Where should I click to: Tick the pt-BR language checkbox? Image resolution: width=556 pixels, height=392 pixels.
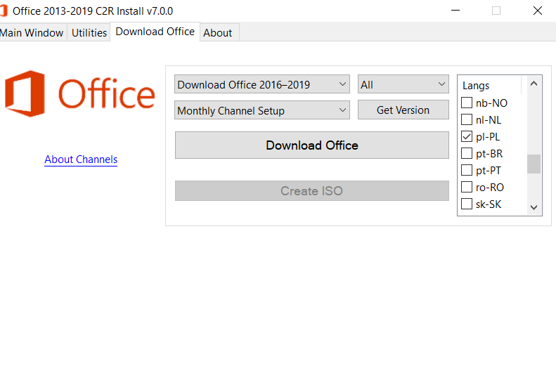[x=467, y=153]
